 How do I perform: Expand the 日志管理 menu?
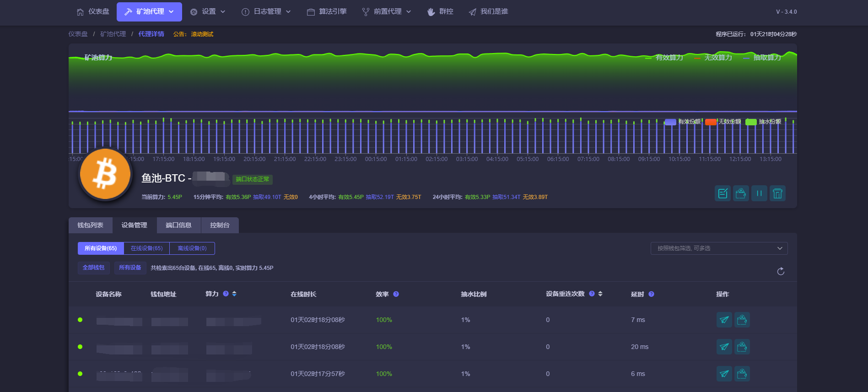[266, 11]
